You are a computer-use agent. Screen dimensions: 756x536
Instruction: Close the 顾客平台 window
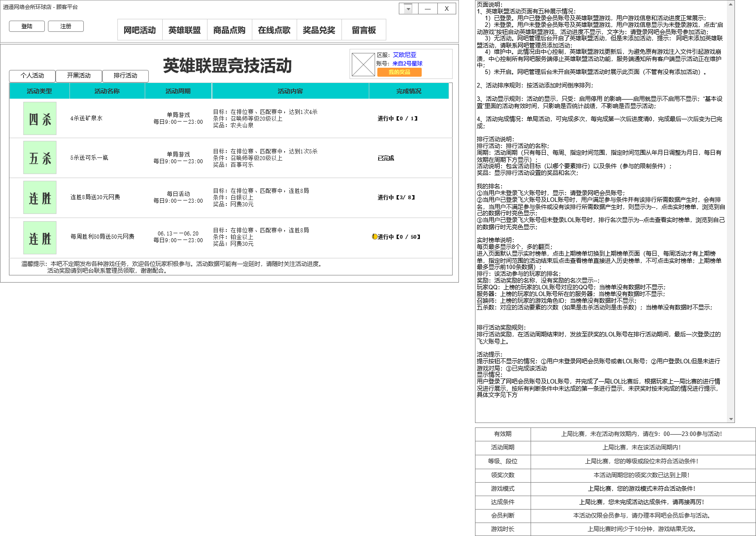click(x=446, y=9)
